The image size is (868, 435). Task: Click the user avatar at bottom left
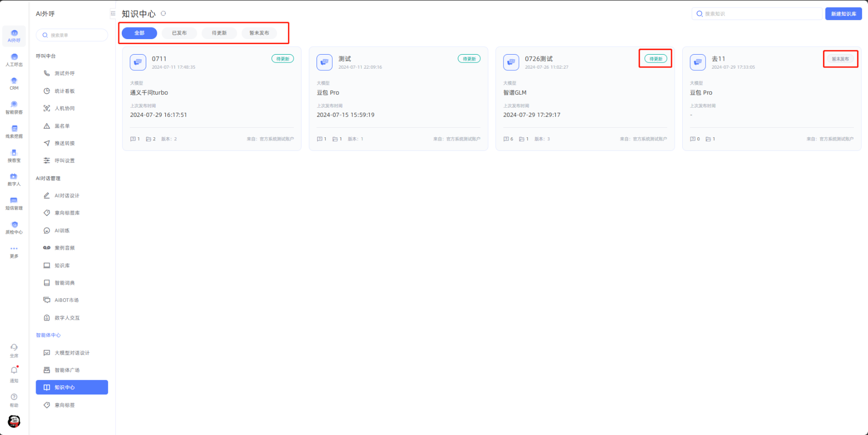[x=14, y=421]
